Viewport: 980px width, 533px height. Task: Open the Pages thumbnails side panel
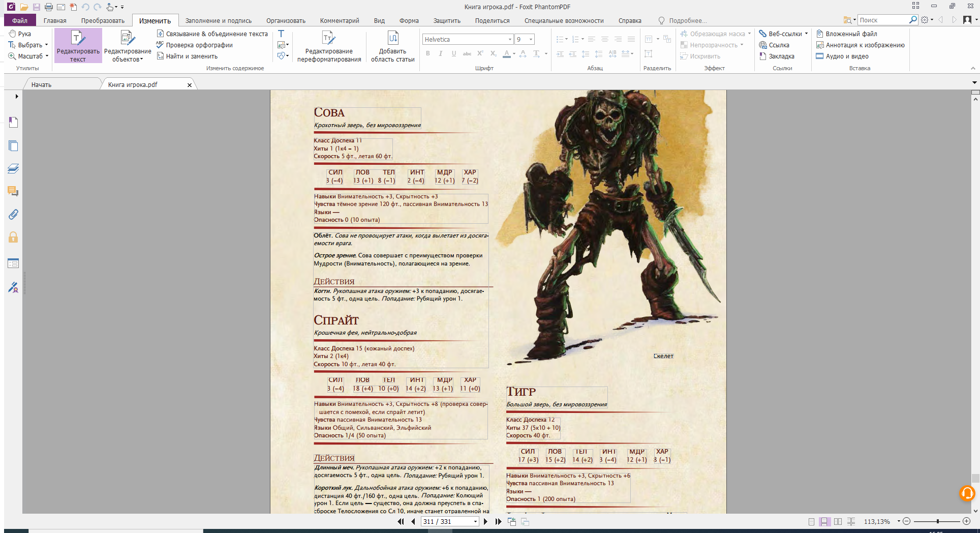[x=13, y=145]
